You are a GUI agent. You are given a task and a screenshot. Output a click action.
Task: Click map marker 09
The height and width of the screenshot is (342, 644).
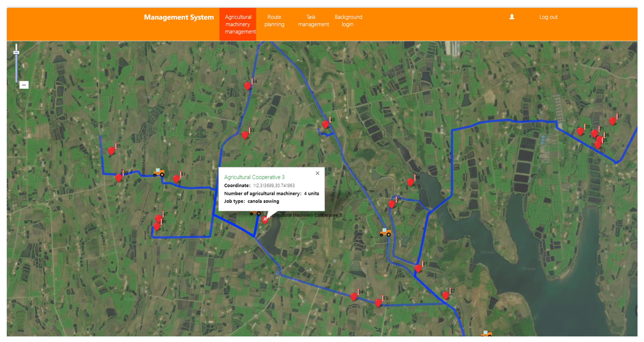(410, 182)
